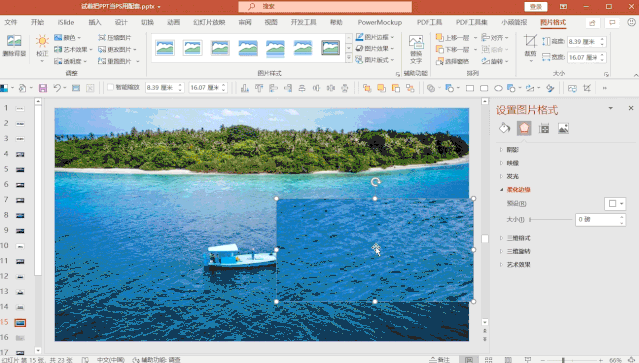Screen dimensions: 639x363
Task: Click the Share icon at ribbon right
Action: click(x=592, y=23)
